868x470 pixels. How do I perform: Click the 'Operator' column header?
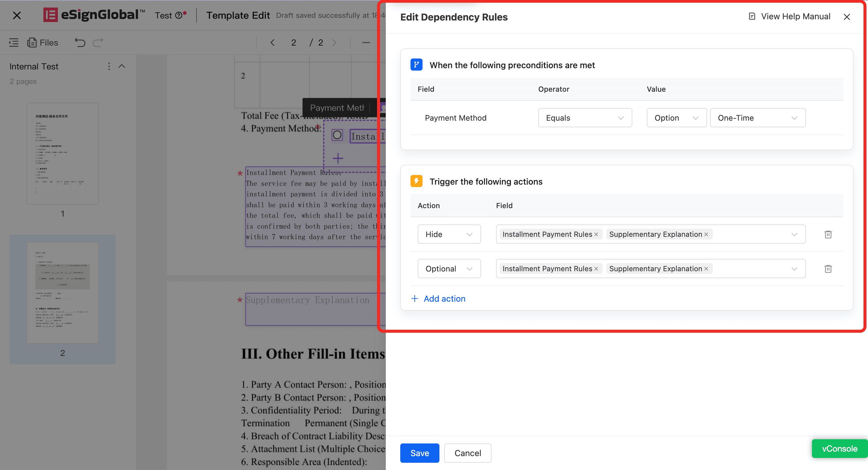click(554, 89)
